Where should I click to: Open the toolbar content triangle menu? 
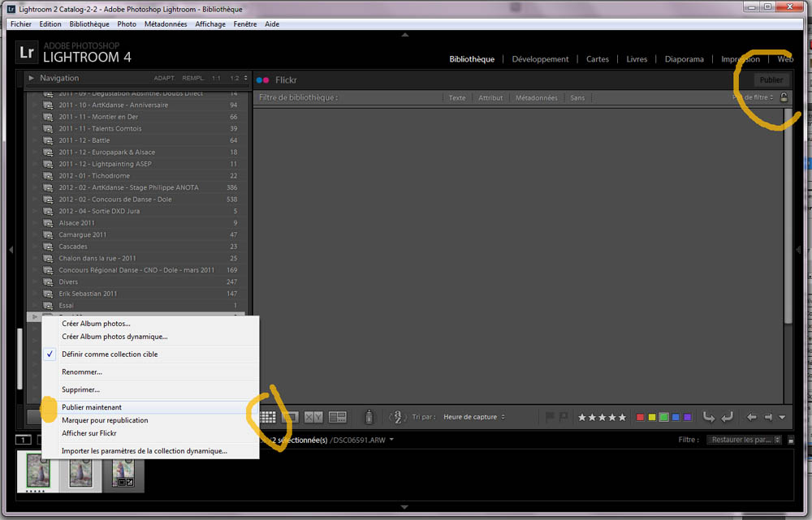pos(783,418)
